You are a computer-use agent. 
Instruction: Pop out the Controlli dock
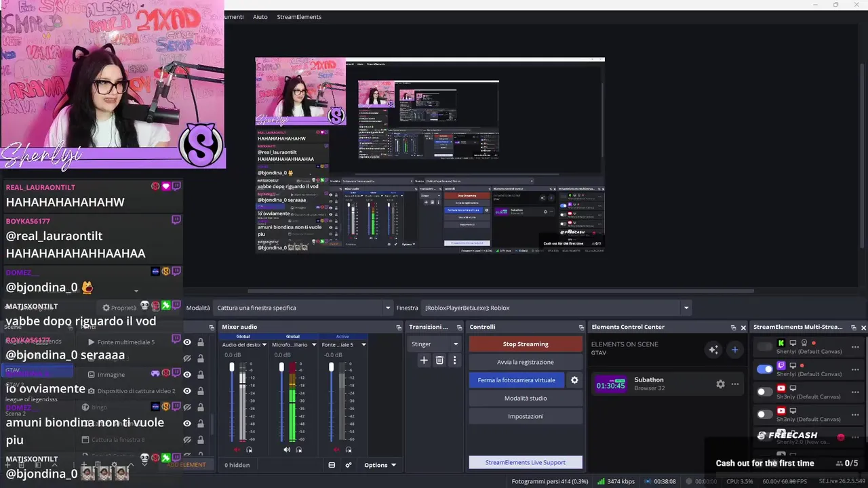point(580,327)
